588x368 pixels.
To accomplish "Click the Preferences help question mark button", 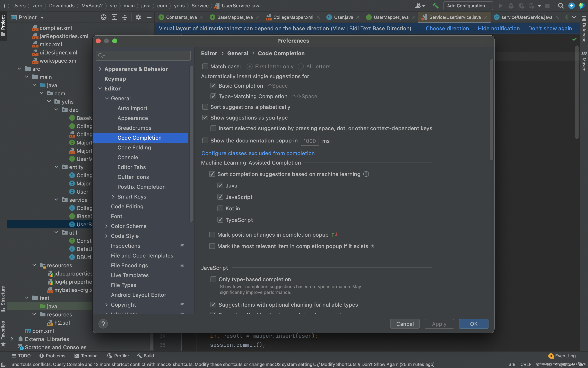I will coord(103,324).
